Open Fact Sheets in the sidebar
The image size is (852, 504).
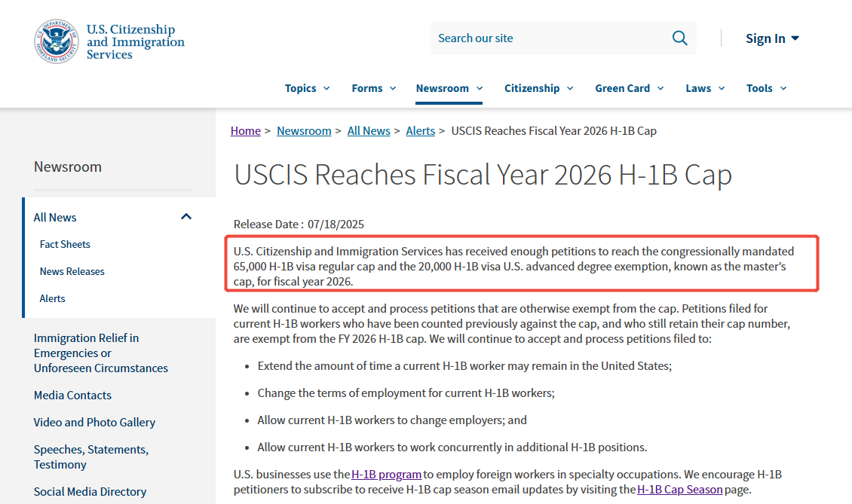click(65, 244)
